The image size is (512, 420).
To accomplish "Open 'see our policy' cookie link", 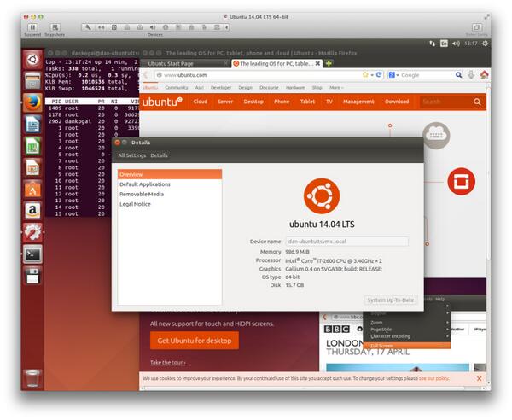I will click(434, 378).
